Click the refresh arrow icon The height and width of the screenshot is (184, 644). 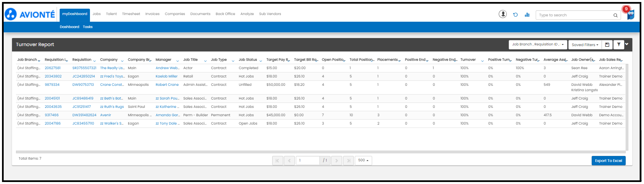point(515,15)
